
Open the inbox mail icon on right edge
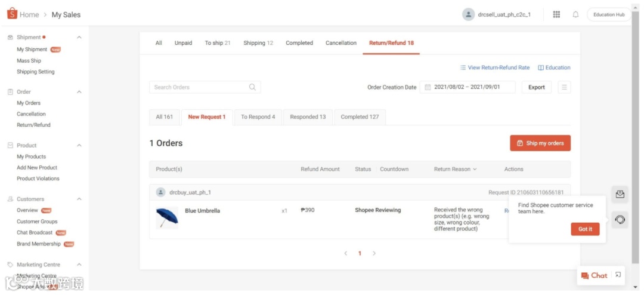coord(620,194)
